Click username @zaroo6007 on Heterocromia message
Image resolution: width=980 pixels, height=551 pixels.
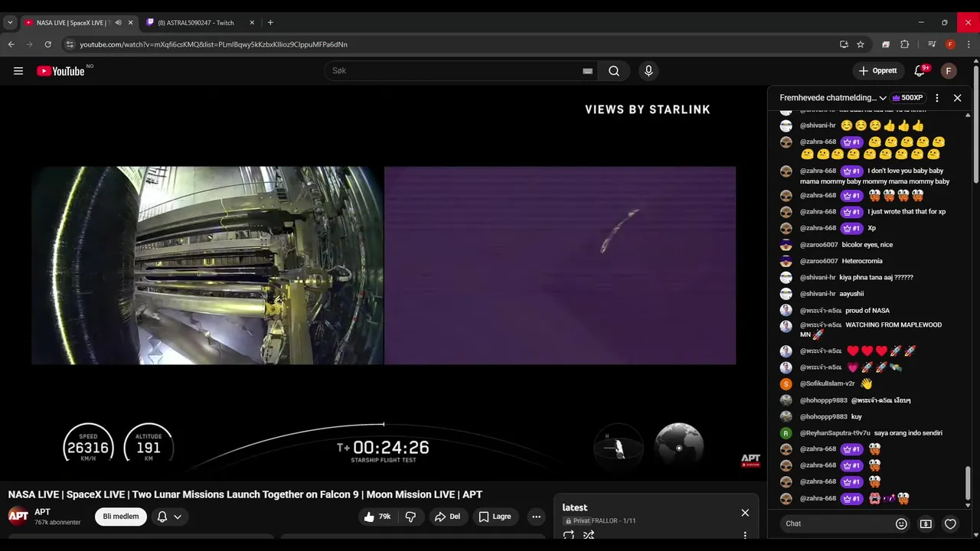tap(818, 261)
